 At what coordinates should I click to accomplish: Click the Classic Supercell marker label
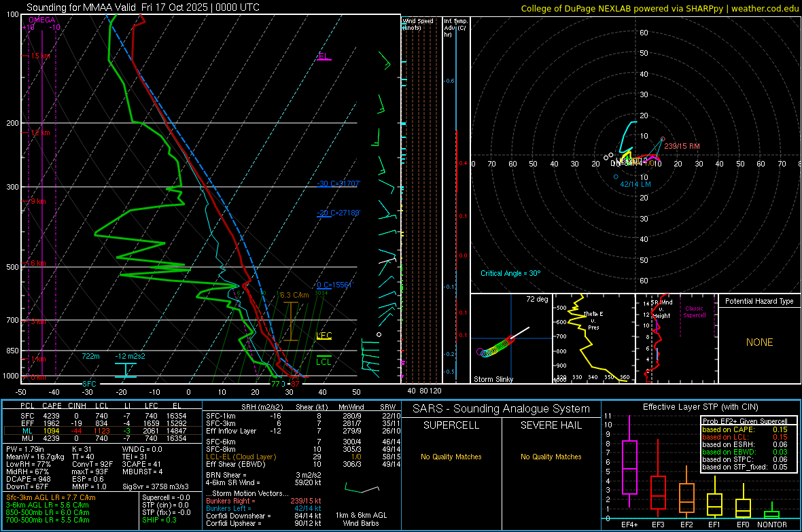pos(694,312)
